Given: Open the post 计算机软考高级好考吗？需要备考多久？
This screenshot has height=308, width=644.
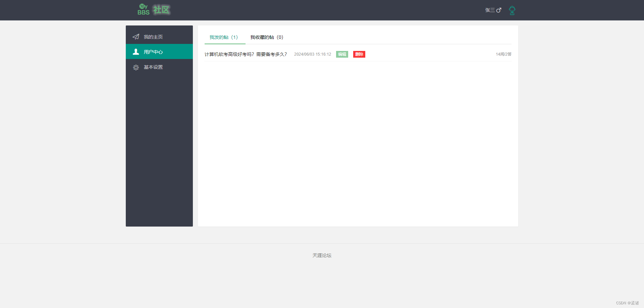Looking at the screenshot, I should click(246, 54).
